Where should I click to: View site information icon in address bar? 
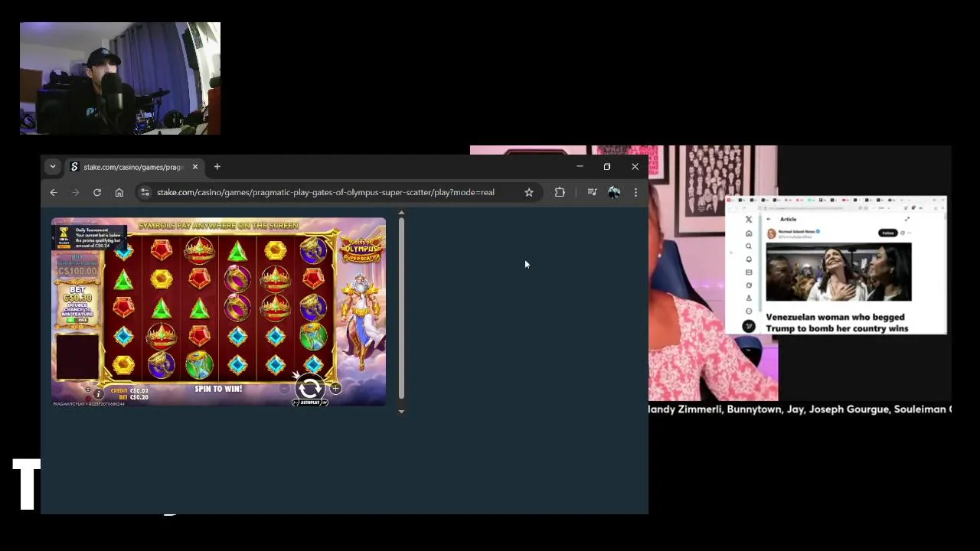(145, 192)
